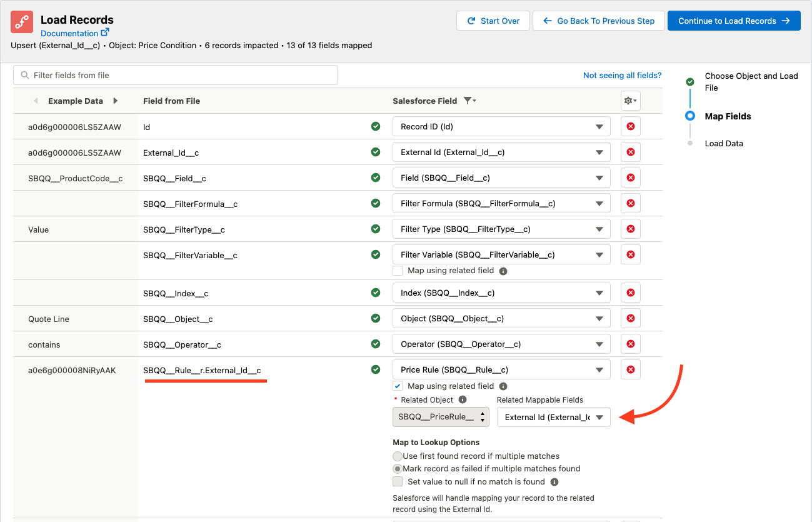Screen dimensions: 812x522
Task: Click the a0e6g000008NiRyAAK example value
Action: (72, 370)
